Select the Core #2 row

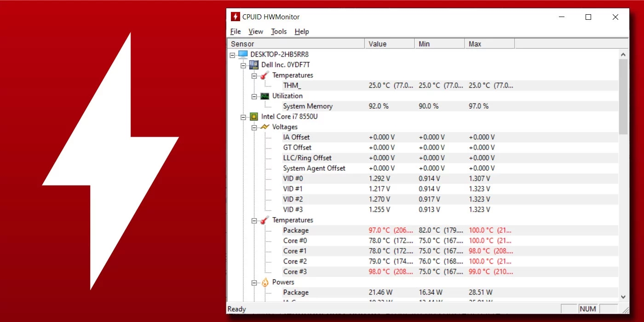(x=450, y=261)
